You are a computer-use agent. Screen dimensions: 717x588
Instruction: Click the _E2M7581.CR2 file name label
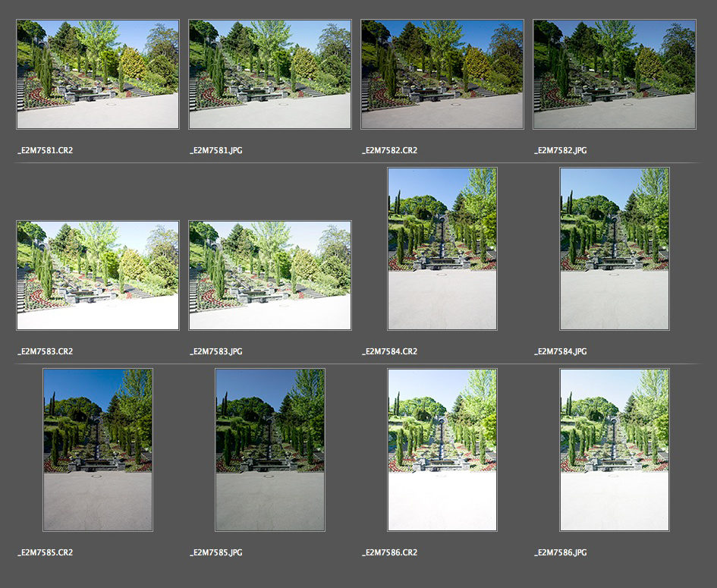46,150
